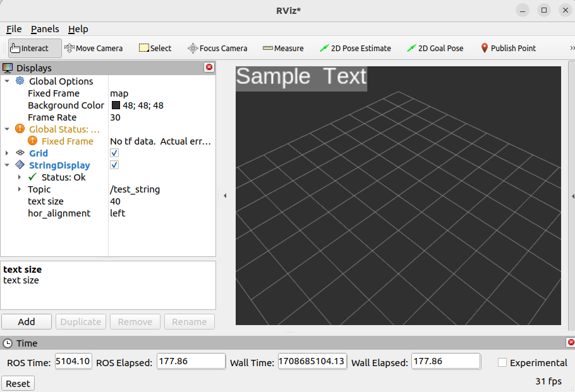Viewport: 575px width, 392px height.
Task: Open the Panels menu
Action: 44,29
